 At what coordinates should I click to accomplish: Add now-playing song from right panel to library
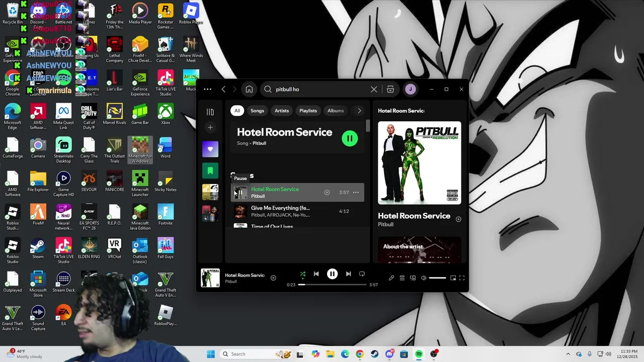458,219
